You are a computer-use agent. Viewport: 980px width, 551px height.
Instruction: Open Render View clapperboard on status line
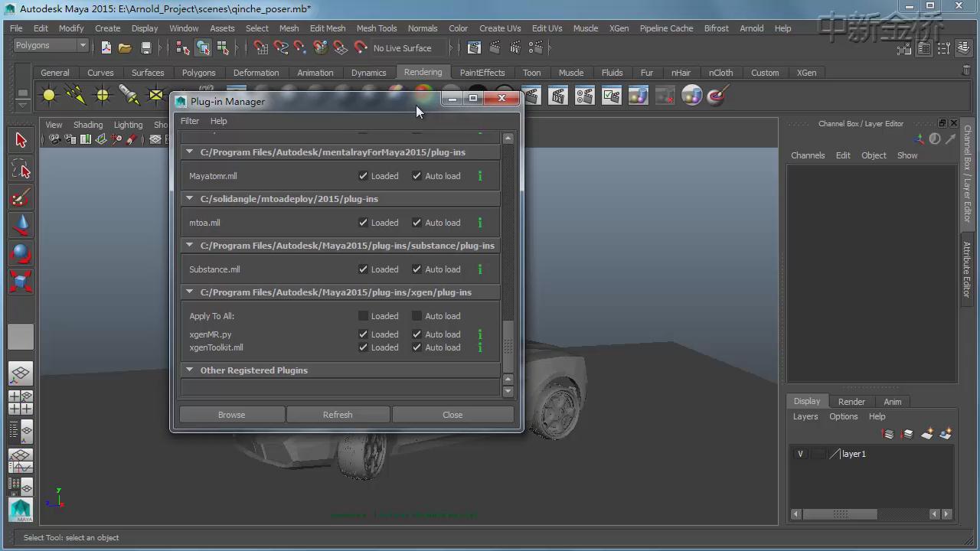coord(475,47)
